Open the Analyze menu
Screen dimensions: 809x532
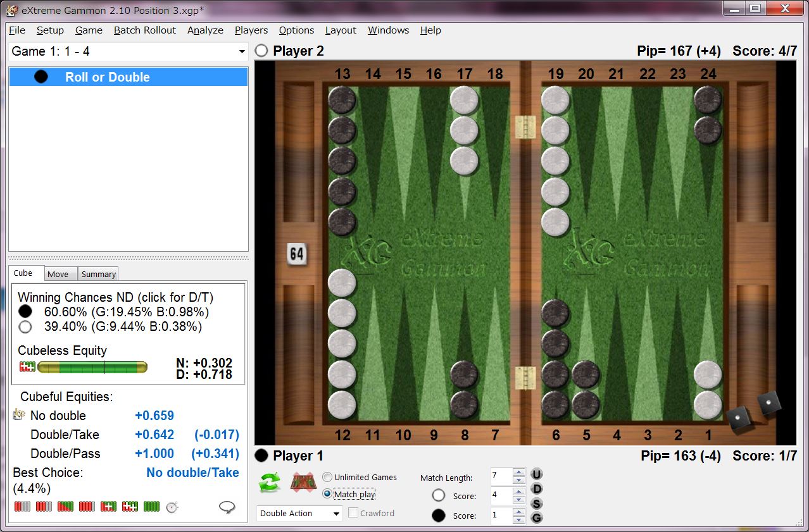pyautogui.click(x=205, y=30)
